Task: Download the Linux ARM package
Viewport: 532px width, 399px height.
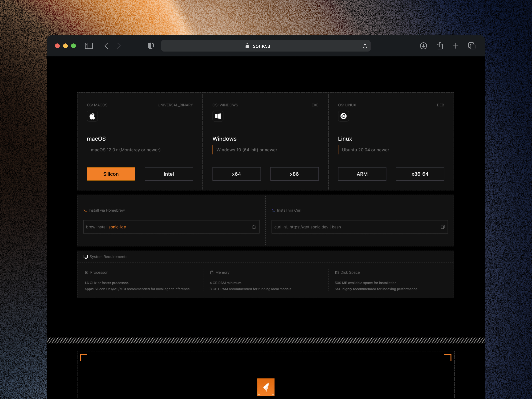Action: point(362,174)
